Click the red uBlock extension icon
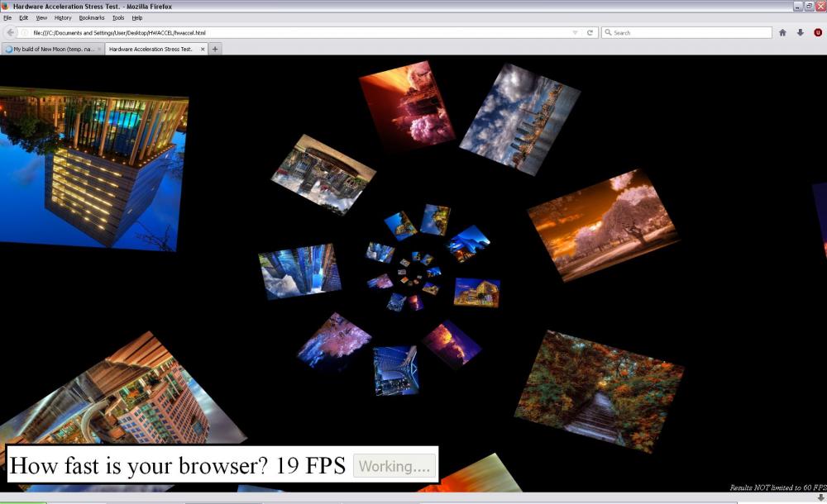 click(x=818, y=33)
